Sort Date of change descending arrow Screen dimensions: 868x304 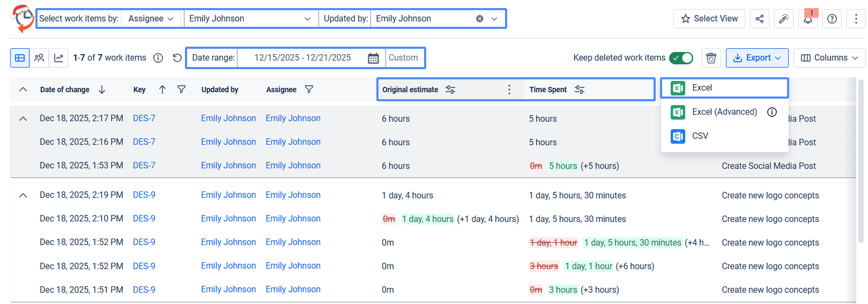tap(102, 90)
